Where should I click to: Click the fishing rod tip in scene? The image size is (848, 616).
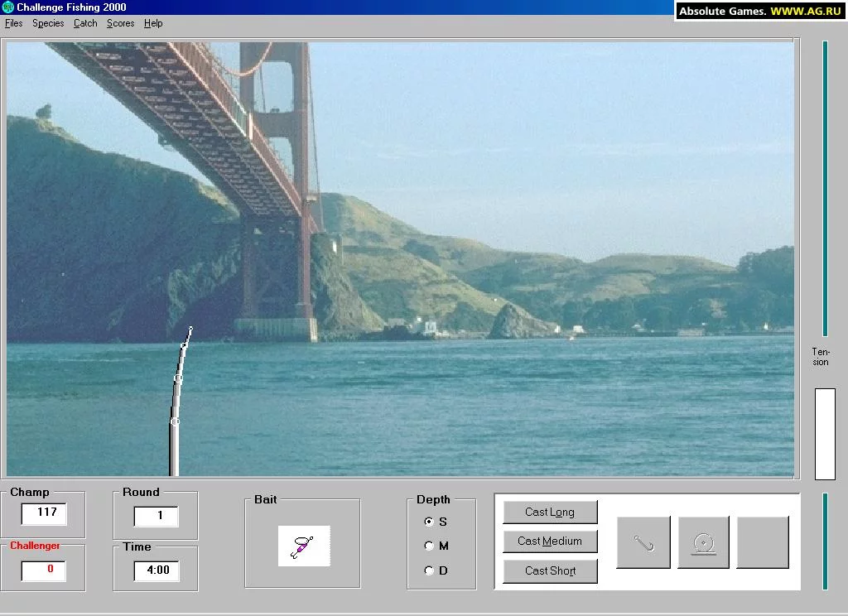click(x=190, y=328)
